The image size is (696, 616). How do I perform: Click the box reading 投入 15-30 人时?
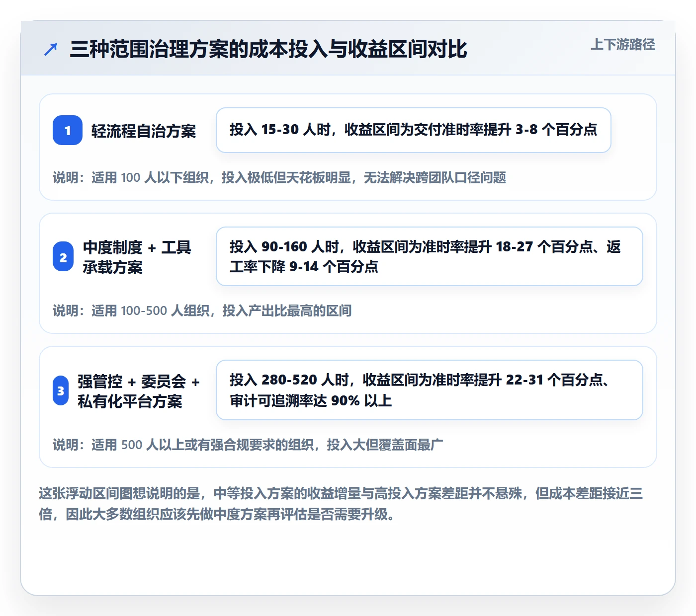(x=414, y=130)
